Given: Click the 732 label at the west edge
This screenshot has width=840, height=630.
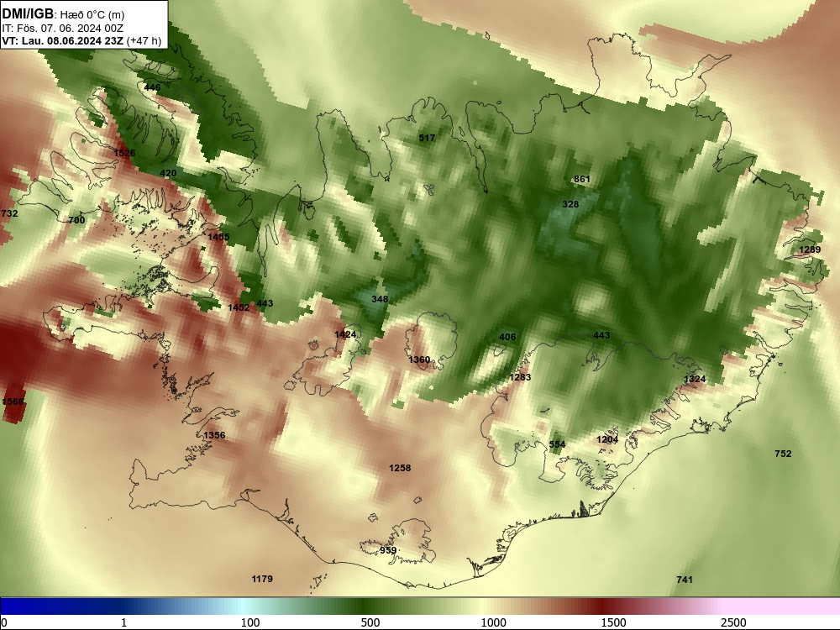Looking at the screenshot, I should pyautogui.click(x=9, y=213).
